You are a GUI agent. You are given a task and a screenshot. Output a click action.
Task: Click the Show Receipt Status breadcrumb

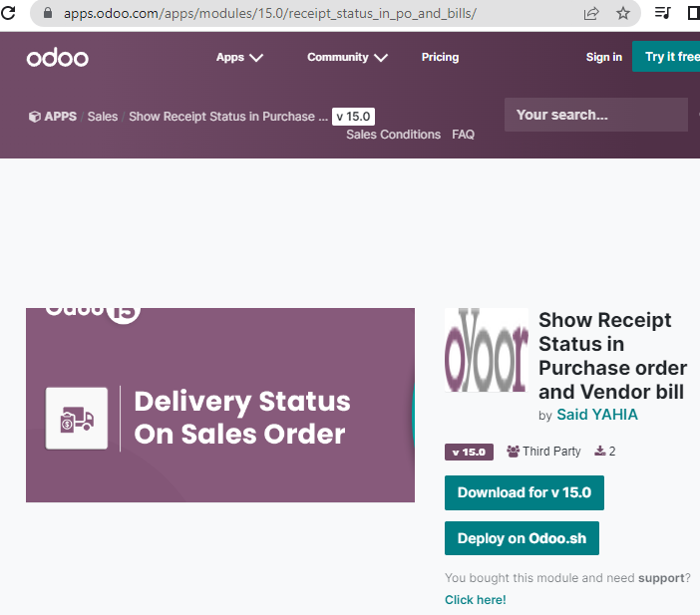(x=228, y=117)
